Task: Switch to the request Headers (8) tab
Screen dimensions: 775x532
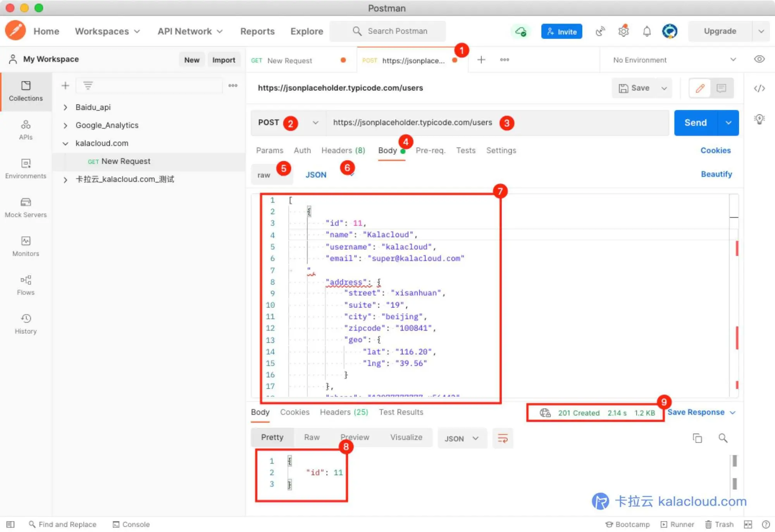Action: pyautogui.click(x=343, y=150)
